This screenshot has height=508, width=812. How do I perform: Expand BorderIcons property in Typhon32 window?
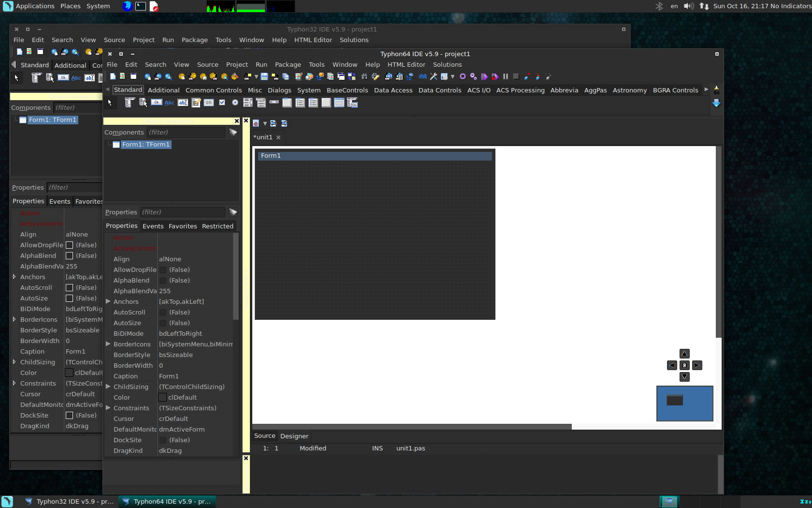click(14, 319)
